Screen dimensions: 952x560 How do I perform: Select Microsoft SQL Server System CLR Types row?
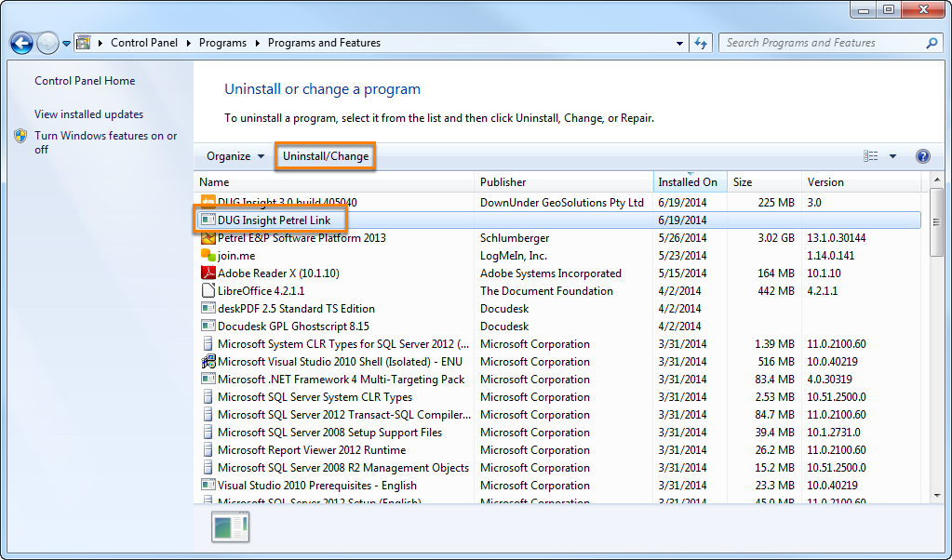pyautogui.click(x=560, y=397)
